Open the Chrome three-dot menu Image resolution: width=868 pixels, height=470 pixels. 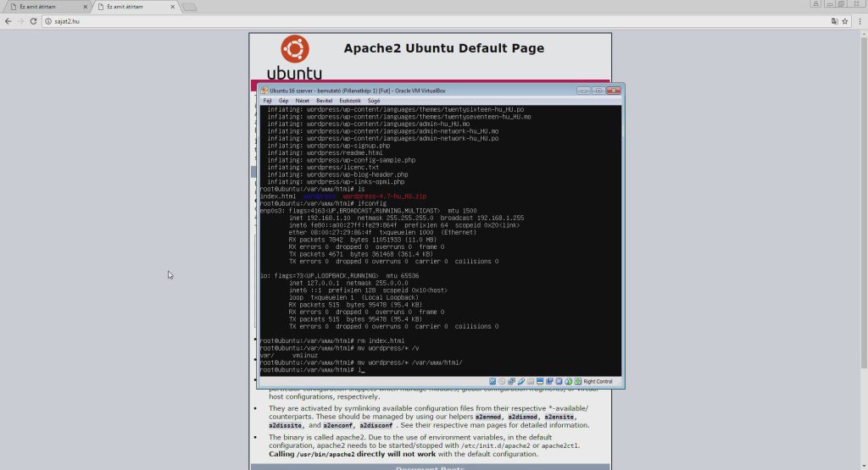860,21
